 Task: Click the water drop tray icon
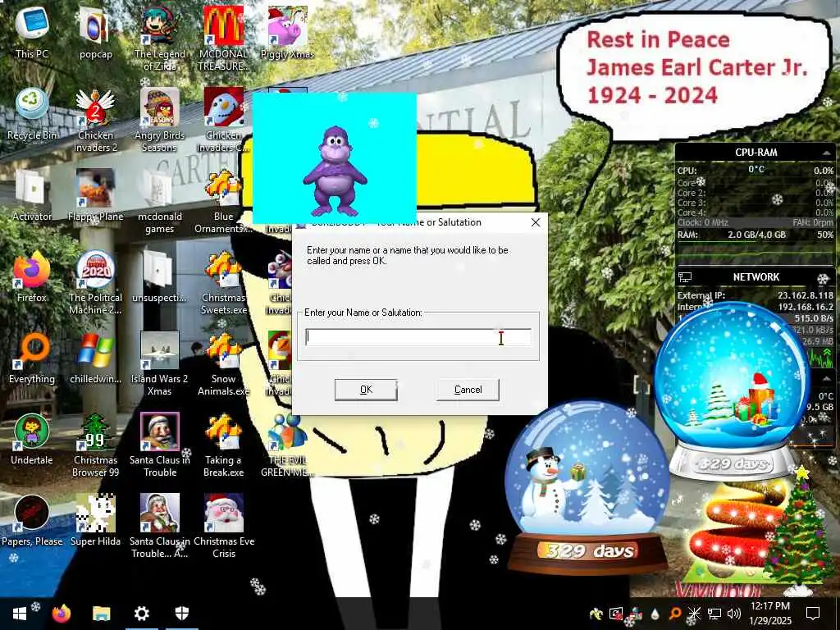(655, 614)
